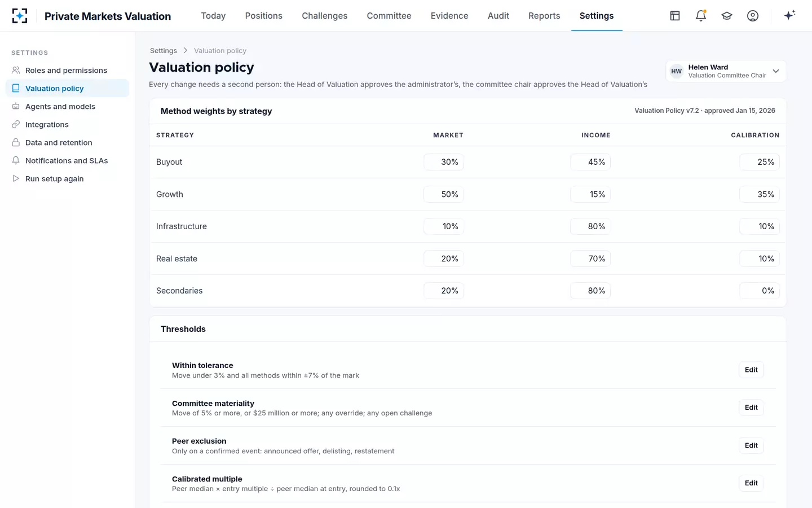Click the Valuation policy book icon

tap(16, 89)
